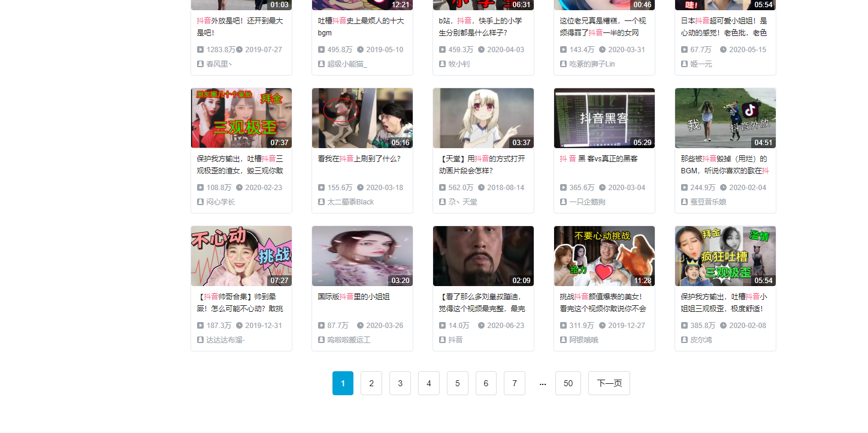Click the play count icon on the 抖音黑客 video
The image size is (868, 433).
point(563,187)
